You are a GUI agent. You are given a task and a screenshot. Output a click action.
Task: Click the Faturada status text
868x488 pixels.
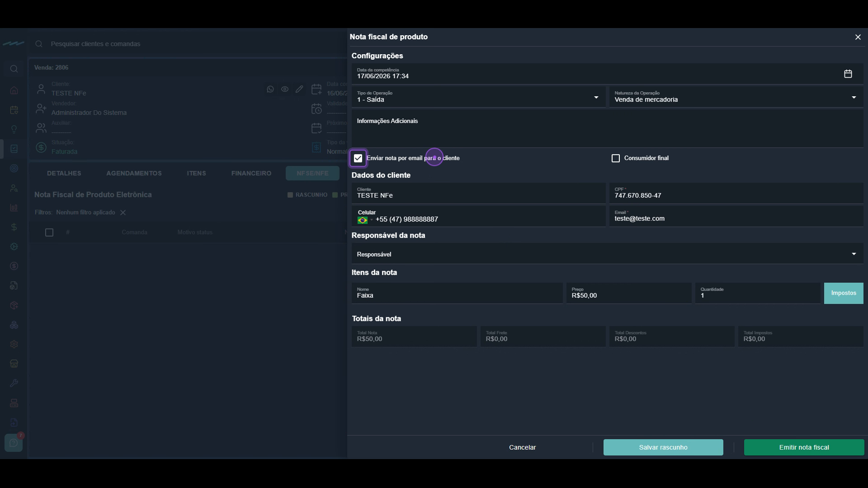pos(64,151)
